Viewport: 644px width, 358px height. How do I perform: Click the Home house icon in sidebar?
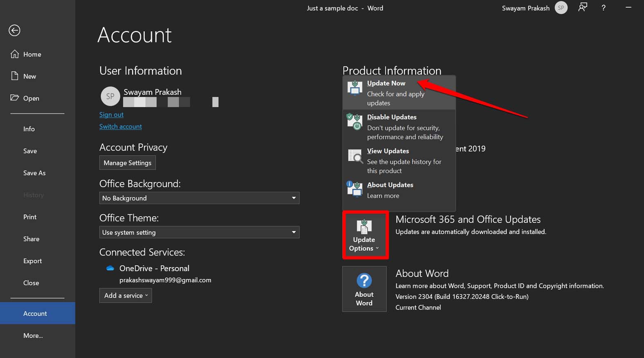(15, 54)
